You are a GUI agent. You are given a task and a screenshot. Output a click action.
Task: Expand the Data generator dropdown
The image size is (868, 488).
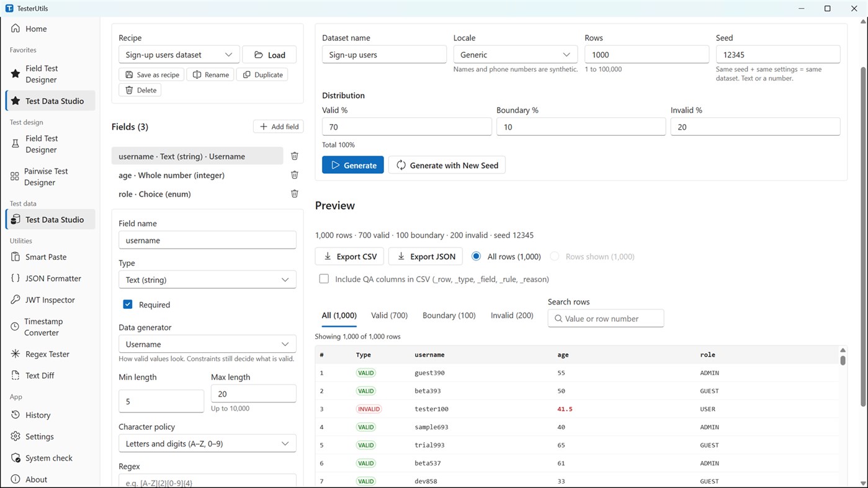pyautogui.click(x=207, y=344)
